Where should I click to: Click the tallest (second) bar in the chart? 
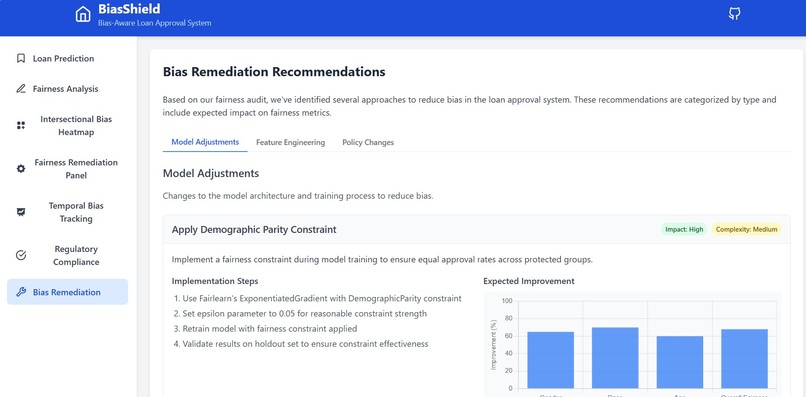[615, 358]
